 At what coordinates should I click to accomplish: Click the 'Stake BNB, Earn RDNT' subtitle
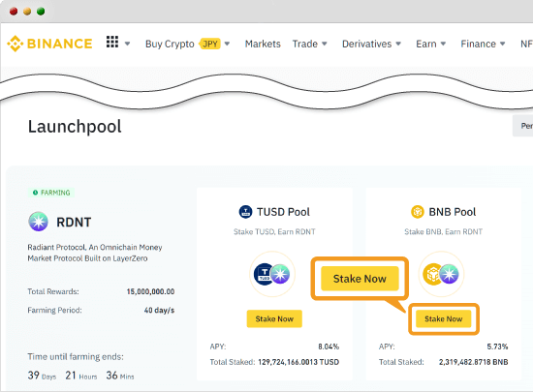tap(443, 231)
